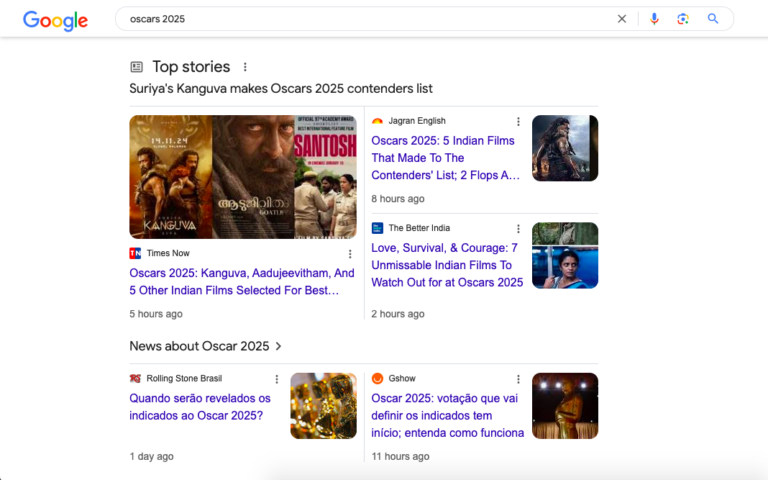Open options menu for The Better India story
768x480 pixels.
point(518,229)
